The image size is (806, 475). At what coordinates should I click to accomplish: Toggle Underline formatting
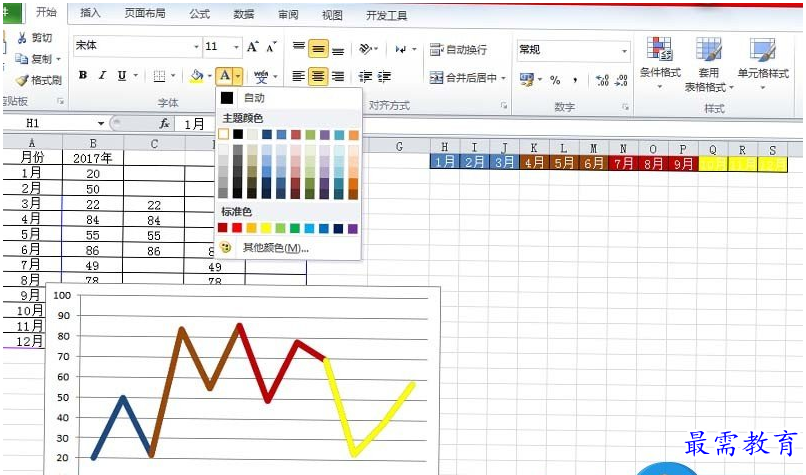(122, 76)
